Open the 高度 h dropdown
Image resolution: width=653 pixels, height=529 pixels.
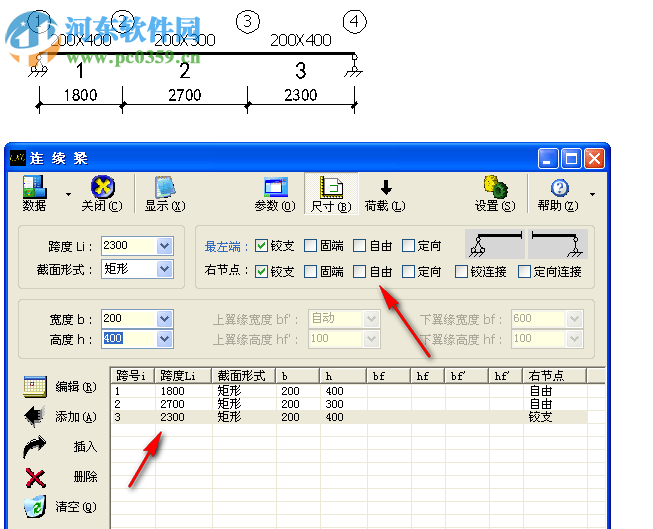164,339
